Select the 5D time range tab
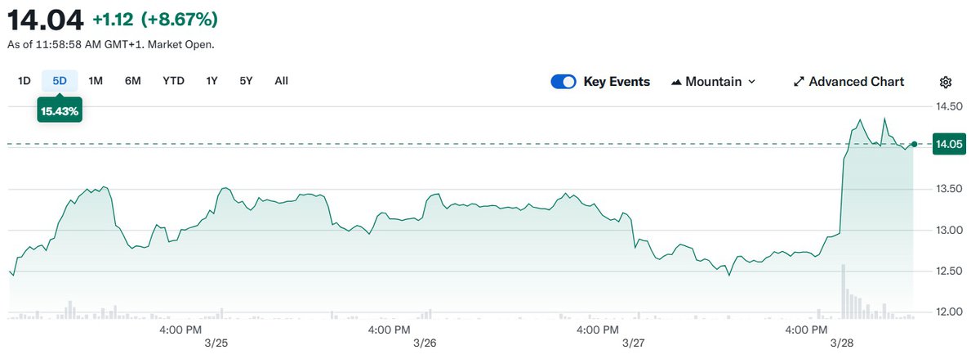The width and height of the screenshot is (980, 359). 60,81
